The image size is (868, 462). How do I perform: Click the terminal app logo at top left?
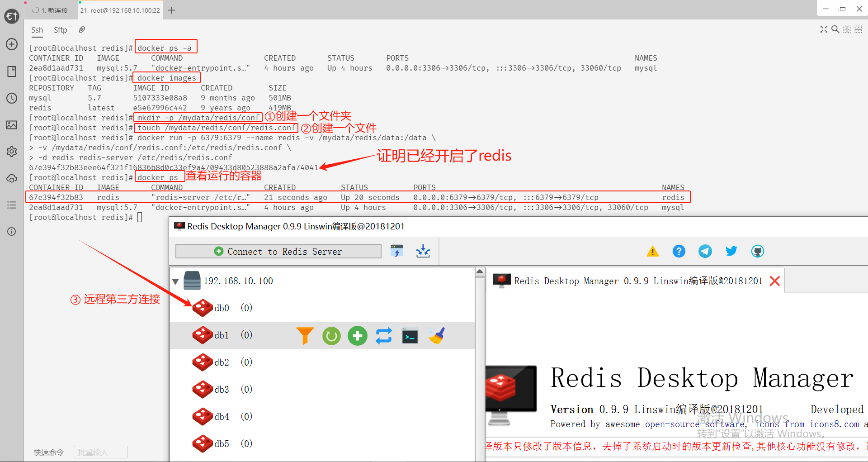[x=12, y=17]
